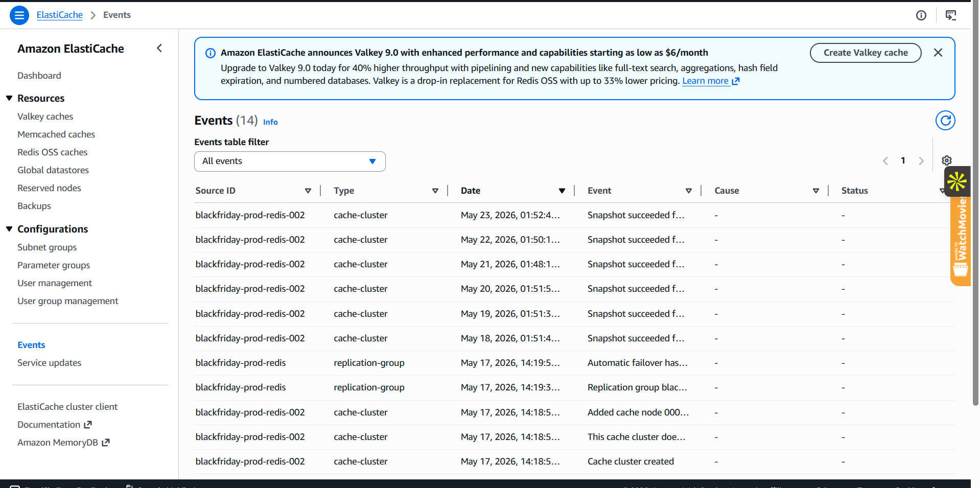The height and width of the screenshot is (488, 980).
Task: Go to previous page of events
Action: click(885, 161)
